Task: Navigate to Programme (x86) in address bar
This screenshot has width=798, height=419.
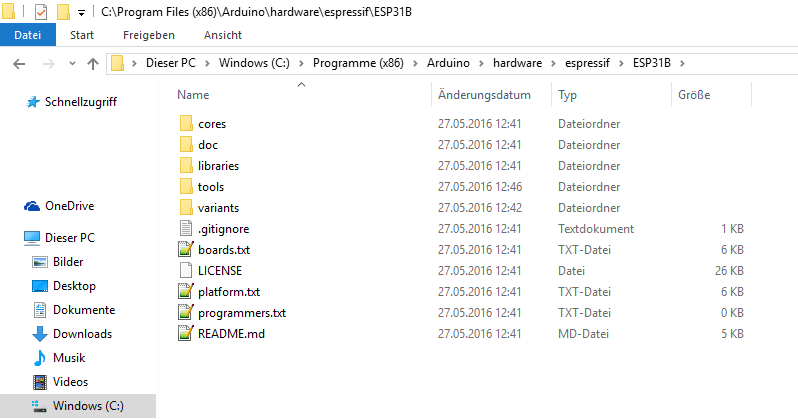Action: 358,63
